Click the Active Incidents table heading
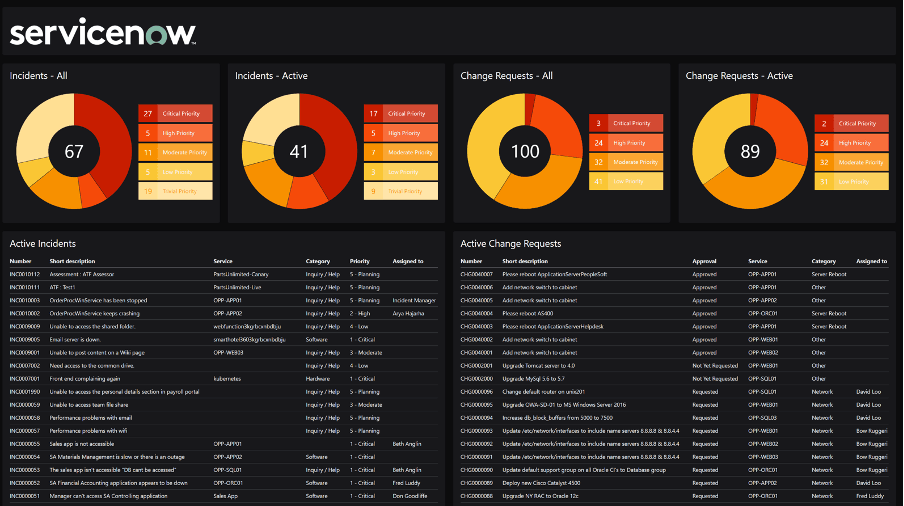The image size is (904, 506). (x=43, y=244)
